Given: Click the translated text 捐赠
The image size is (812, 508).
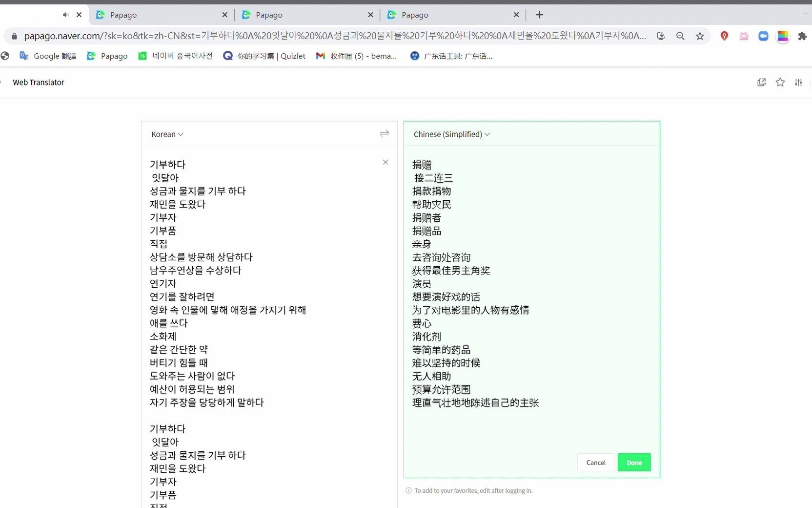Looking at the screenshot, I should [x=422, y=165].
